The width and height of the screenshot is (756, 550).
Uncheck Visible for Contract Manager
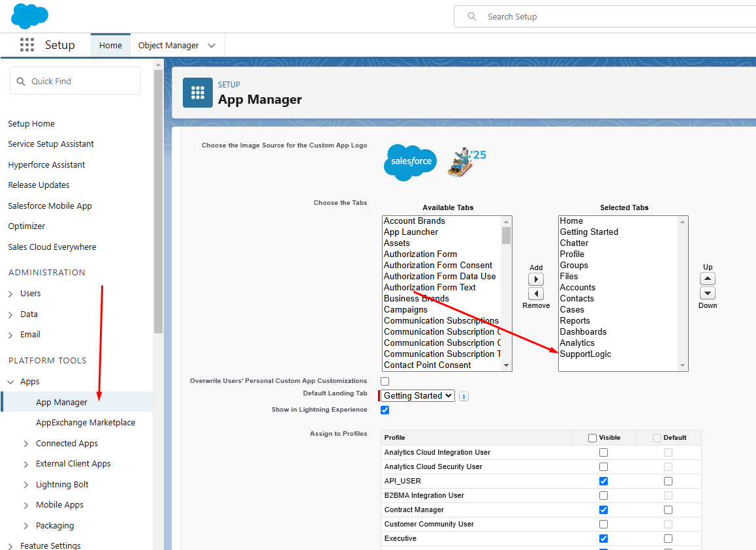click(603, 510)
